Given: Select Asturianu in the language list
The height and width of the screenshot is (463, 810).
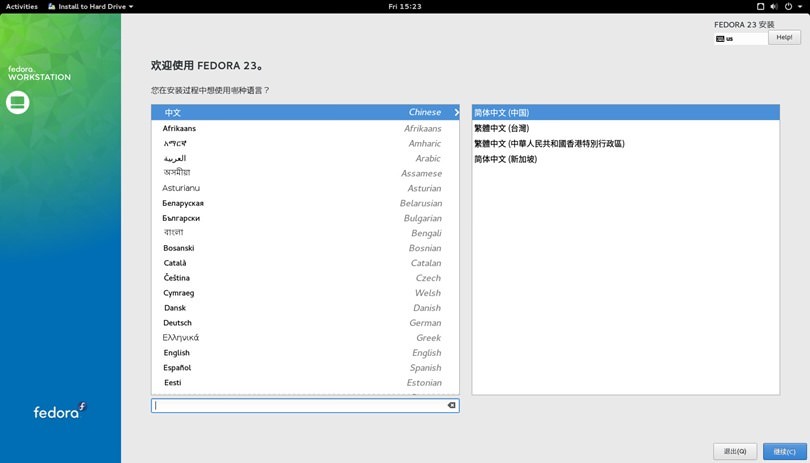Looking at the screenshot, I should (x=305, y=188).
